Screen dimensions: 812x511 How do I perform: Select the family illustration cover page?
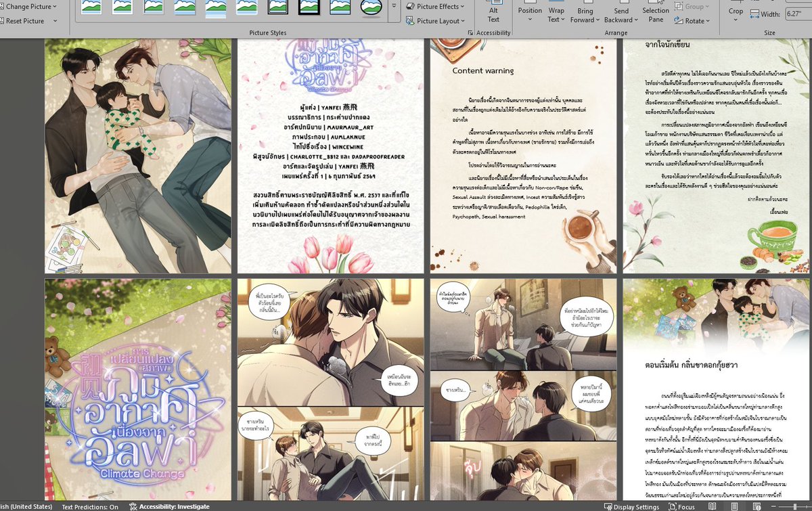[138, 156]
